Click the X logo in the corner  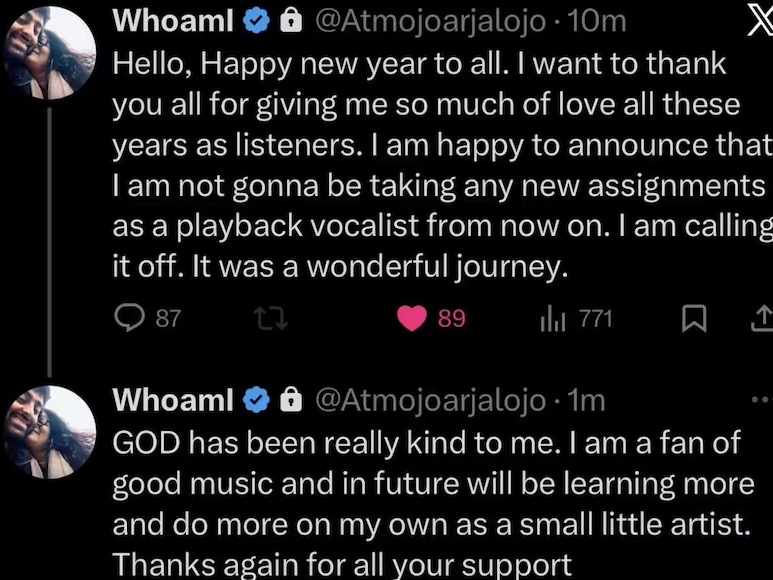(x=759, y=22)
